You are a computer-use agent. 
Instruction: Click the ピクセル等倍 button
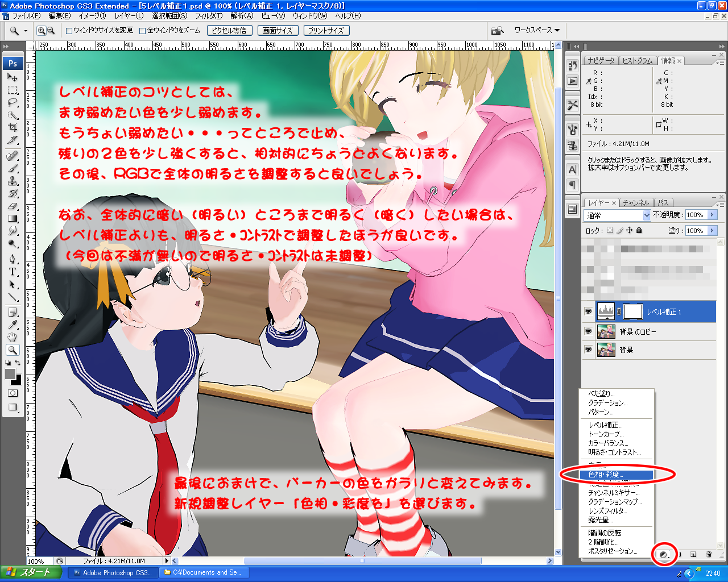pyautogui.click(x=229, y=31)
